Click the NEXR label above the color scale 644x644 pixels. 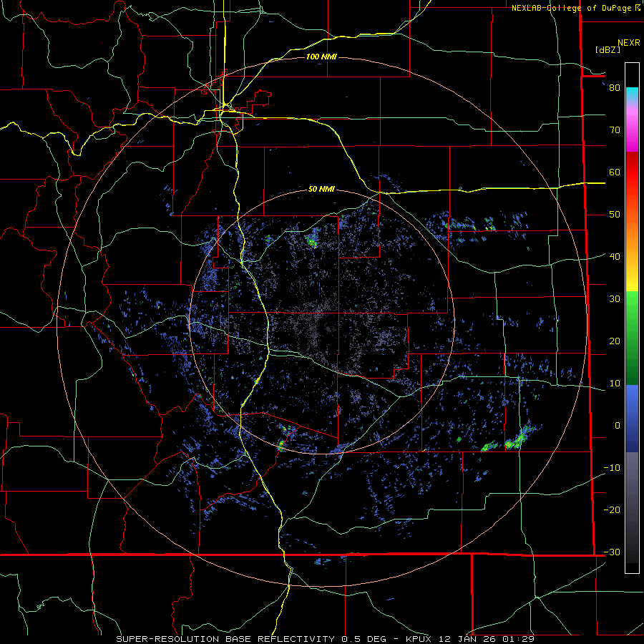[x=628, y=43]
